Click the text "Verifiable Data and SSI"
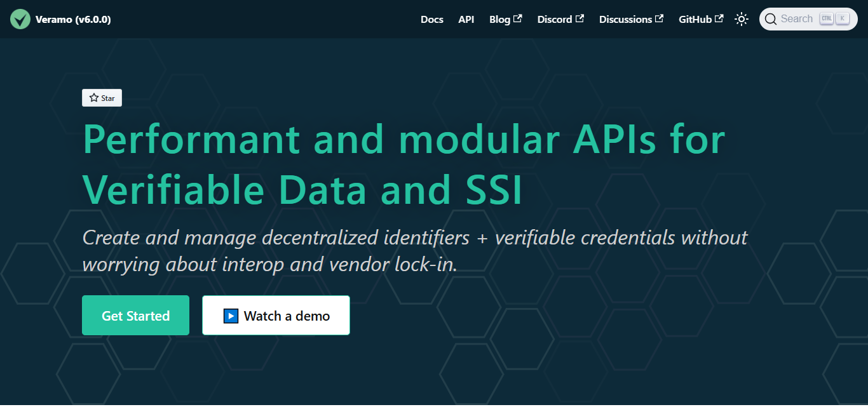Screen dimensions: 868x407 pos(302,189)
